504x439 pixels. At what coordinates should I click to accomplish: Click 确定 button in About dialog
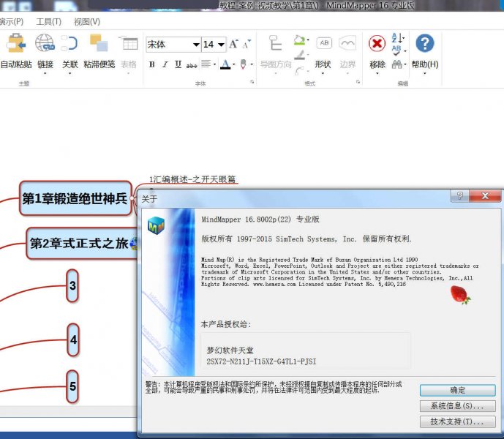(457, 390)
